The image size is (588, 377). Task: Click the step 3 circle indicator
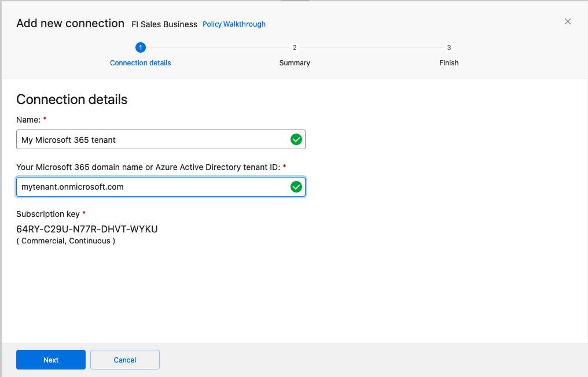(x=449, y=47)
